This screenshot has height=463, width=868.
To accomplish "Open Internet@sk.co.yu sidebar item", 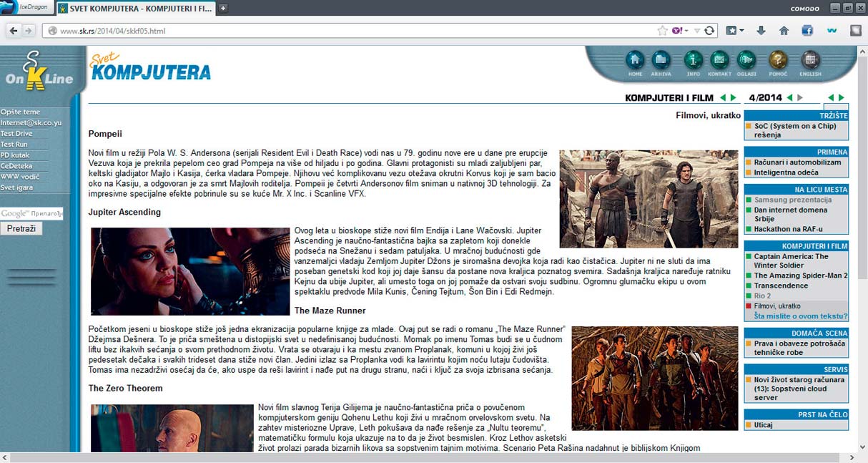I will tap(31, 123).
